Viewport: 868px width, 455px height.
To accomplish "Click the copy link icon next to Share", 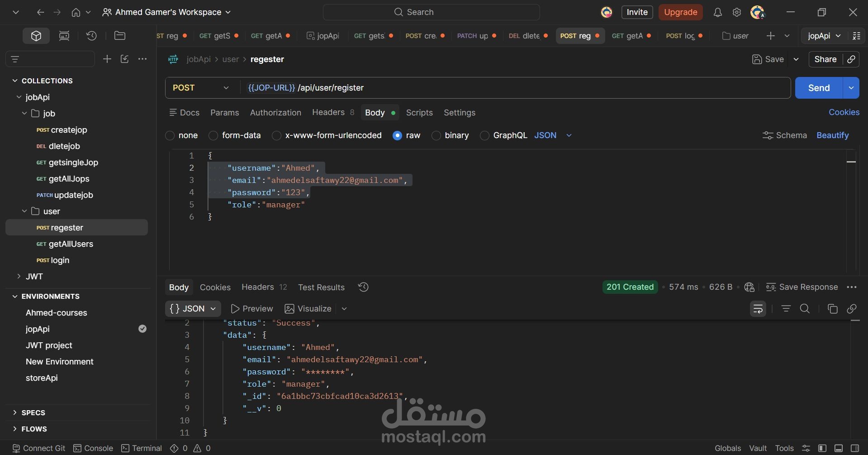I will (x=851, y=59).
